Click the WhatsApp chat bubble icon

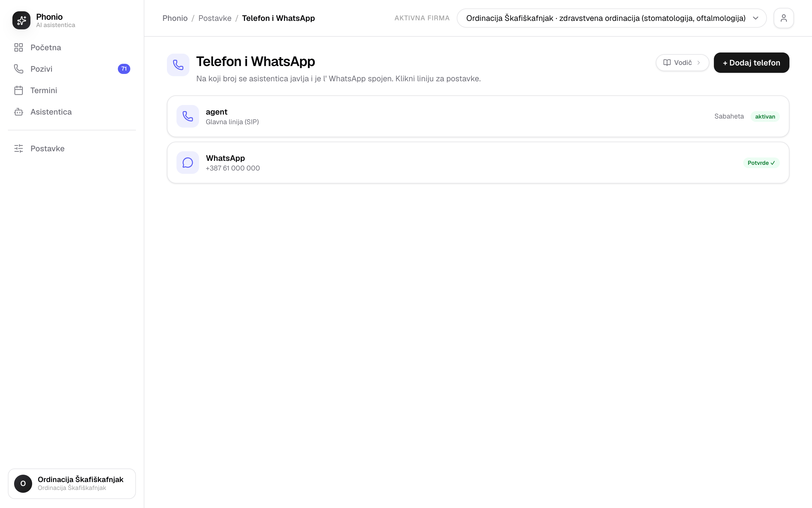pyautogui.click(x=187, y=163)
